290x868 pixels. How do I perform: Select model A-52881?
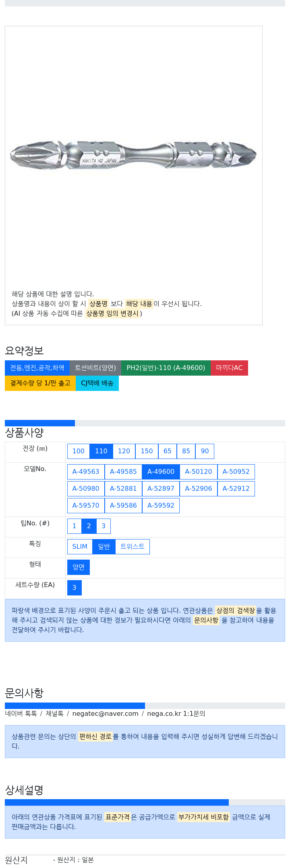pyautogui.click(x=123, y=489)
